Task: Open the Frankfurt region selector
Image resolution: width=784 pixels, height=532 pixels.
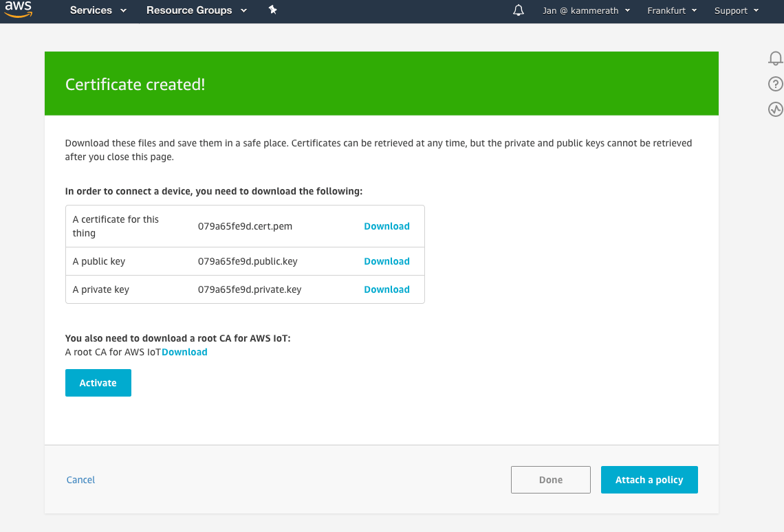Action: point(671,10)
